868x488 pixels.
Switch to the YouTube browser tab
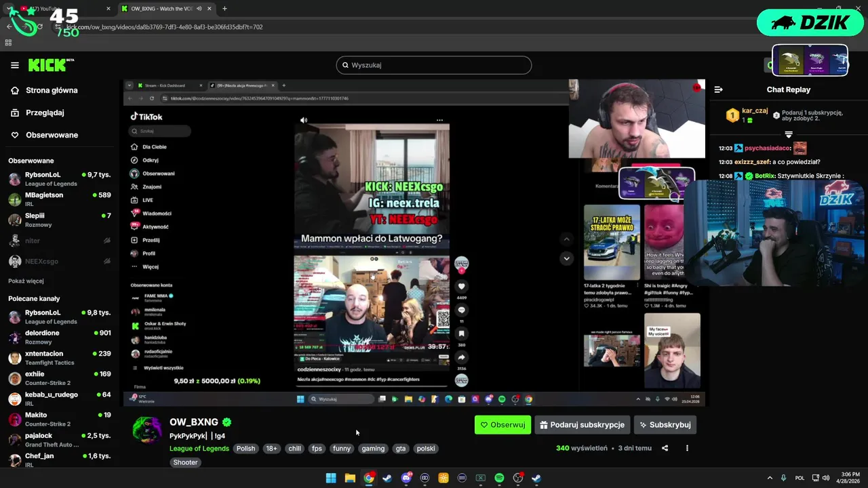(64, 9)
